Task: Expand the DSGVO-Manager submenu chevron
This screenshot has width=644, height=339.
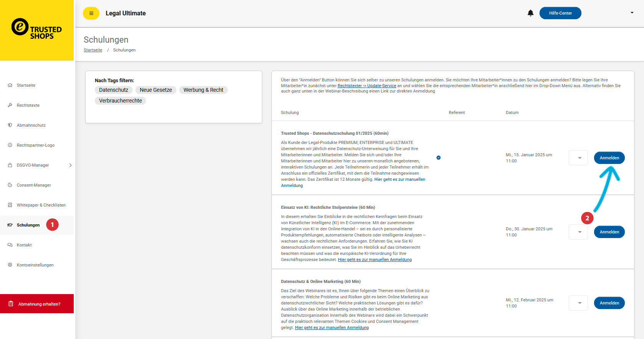Action: (x=70, y=165)
